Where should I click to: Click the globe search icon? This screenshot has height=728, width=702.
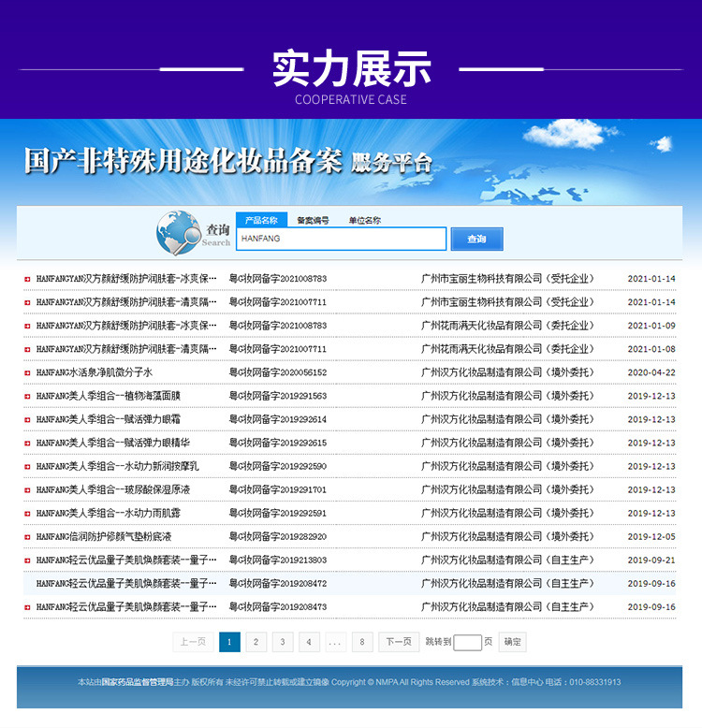(178, 233)
